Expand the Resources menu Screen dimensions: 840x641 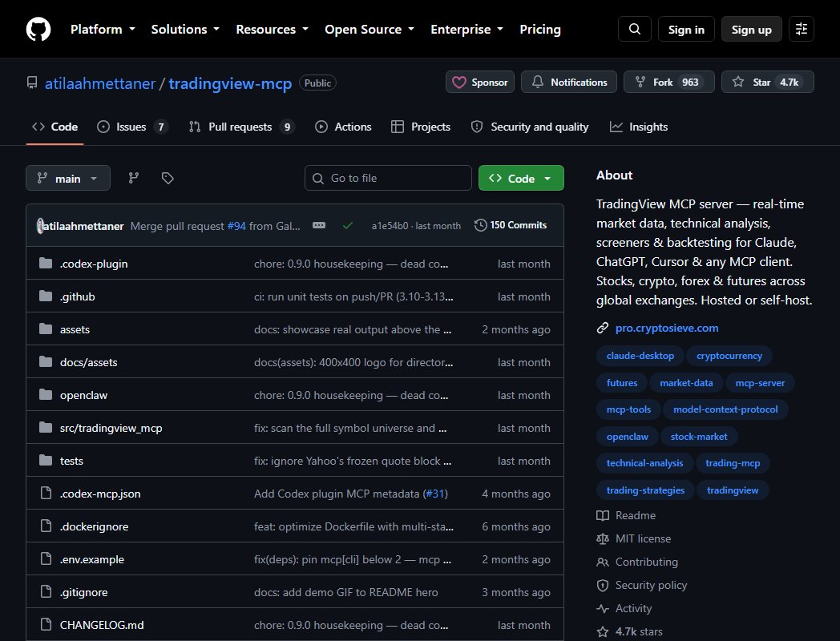click(273, 29)
